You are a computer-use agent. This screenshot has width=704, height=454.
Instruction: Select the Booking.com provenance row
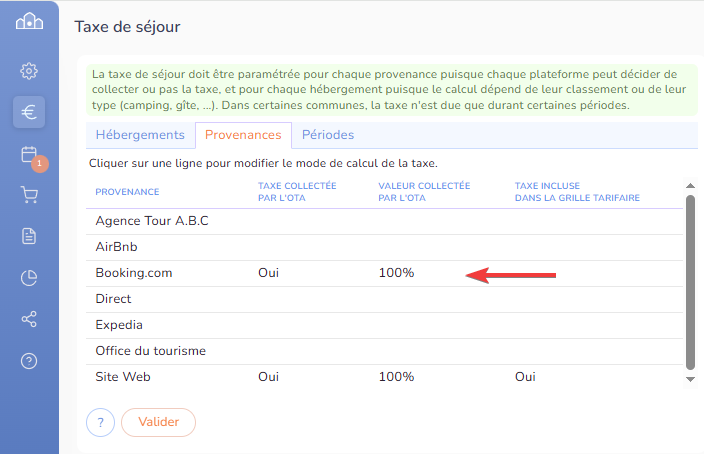pyautogui.click(x=134, y=273)
